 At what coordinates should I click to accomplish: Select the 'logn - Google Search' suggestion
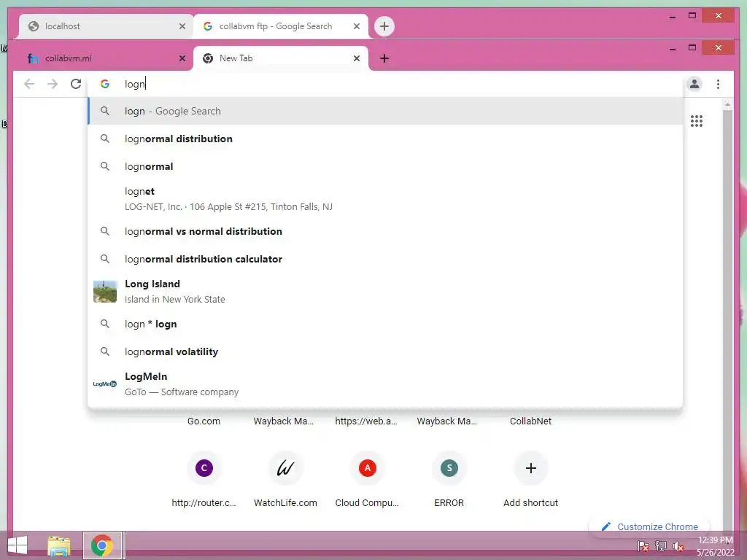(386, 111)
